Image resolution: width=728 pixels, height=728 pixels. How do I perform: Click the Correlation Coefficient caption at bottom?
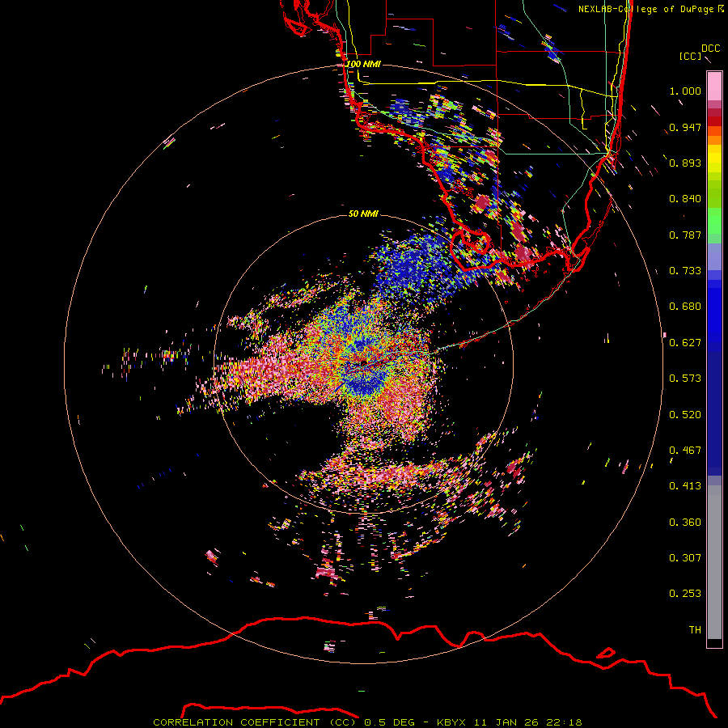pos(366,722)
